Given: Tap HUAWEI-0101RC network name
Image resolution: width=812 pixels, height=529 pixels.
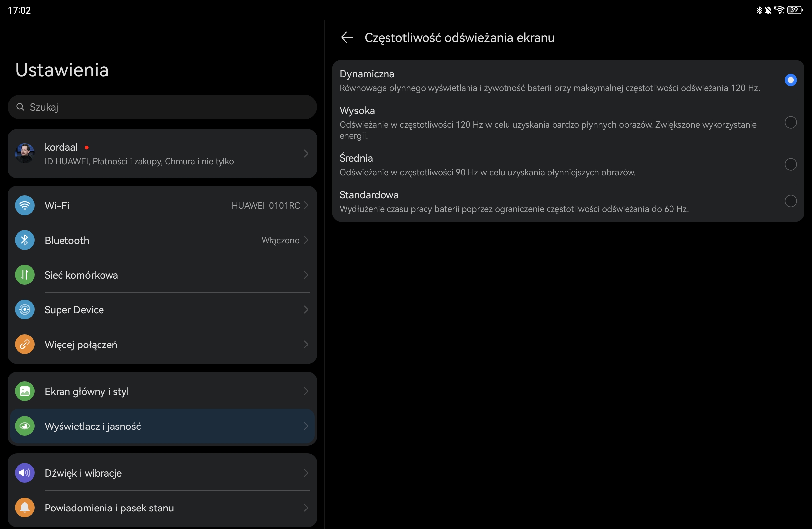Looking at the screenshot, I should 266,205.
